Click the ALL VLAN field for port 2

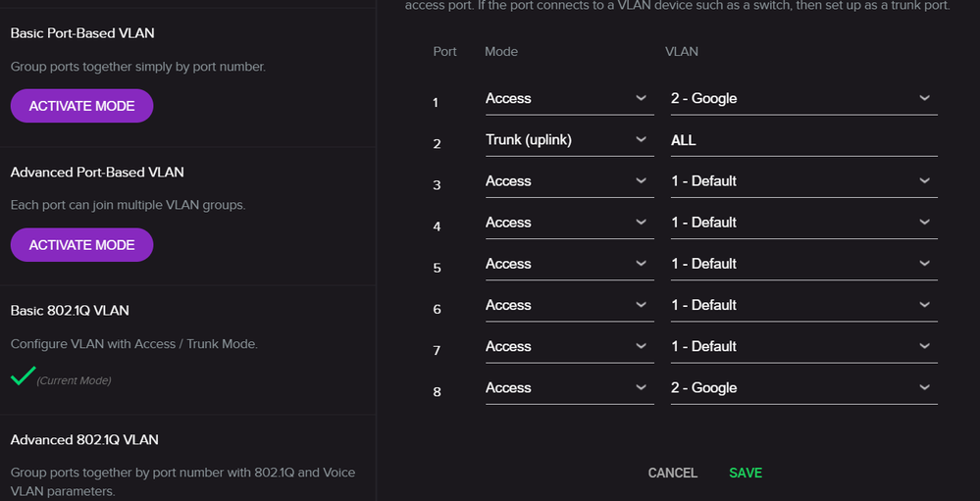[x=803, y=140]
